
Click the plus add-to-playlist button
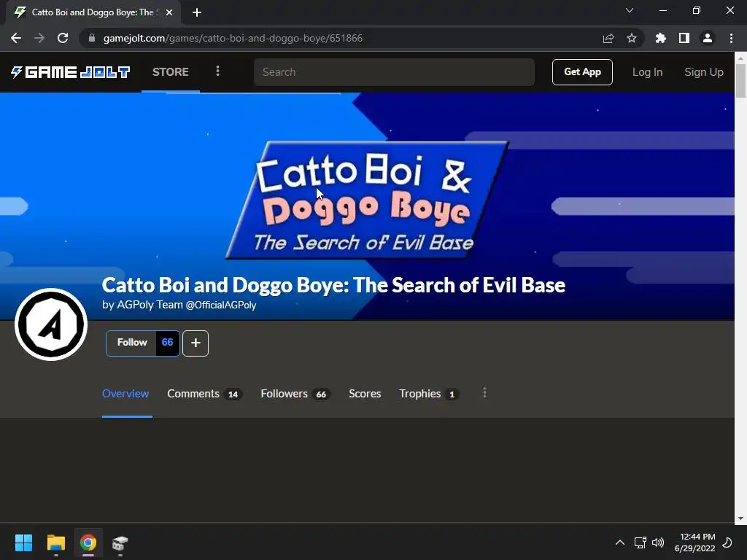tap(196, 343)
